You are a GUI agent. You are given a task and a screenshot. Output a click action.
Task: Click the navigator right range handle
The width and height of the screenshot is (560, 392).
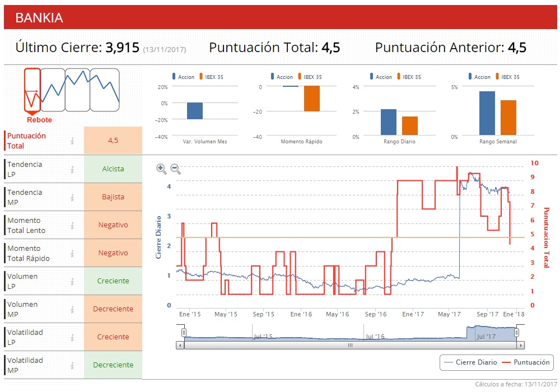pos(516,333)
